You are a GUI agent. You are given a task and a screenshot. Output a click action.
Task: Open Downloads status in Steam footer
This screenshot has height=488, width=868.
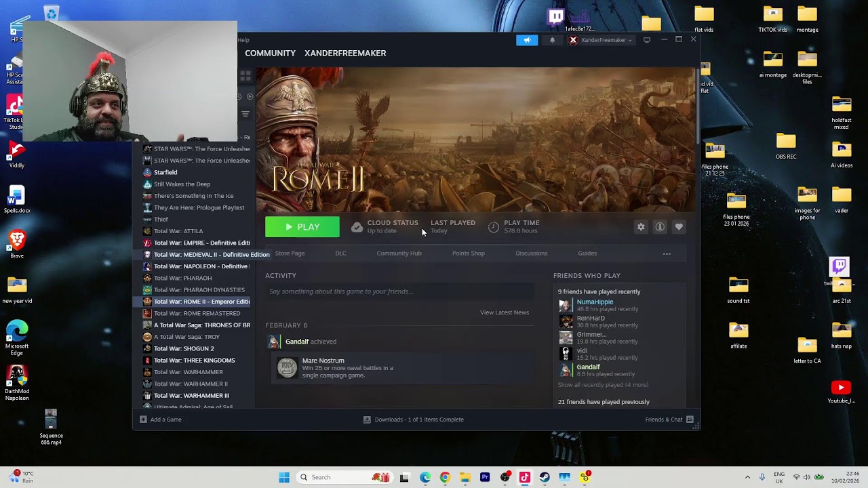click(414, 420)
